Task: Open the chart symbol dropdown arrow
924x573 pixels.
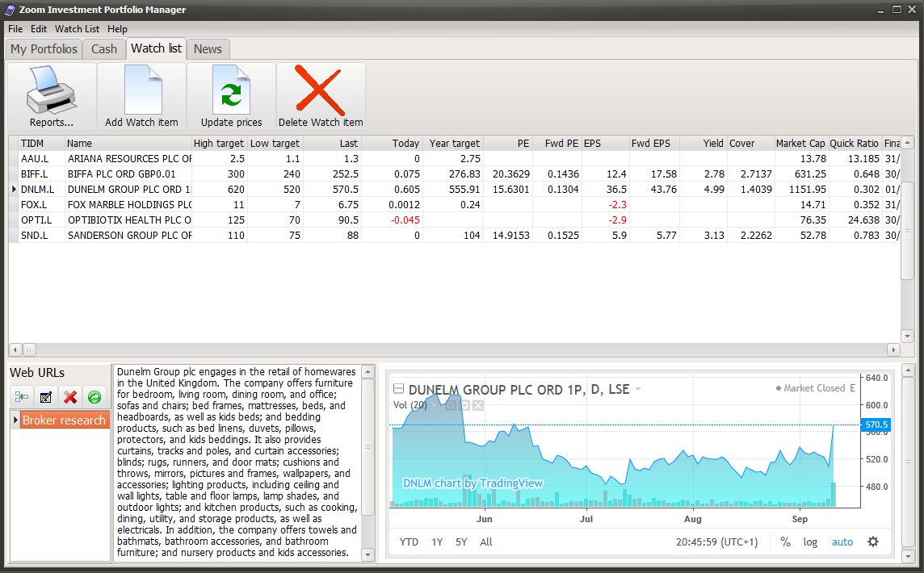Action: pos(638,389)
